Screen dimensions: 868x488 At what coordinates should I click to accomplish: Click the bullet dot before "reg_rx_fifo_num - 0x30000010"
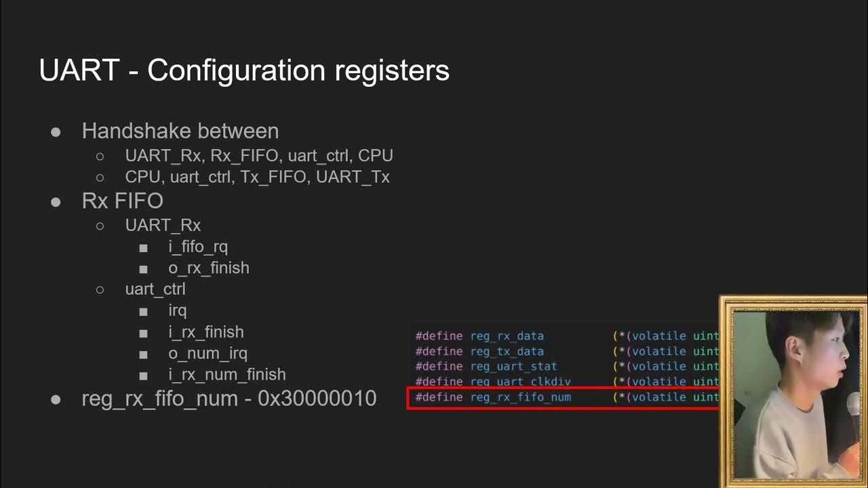tap(56, 399)
